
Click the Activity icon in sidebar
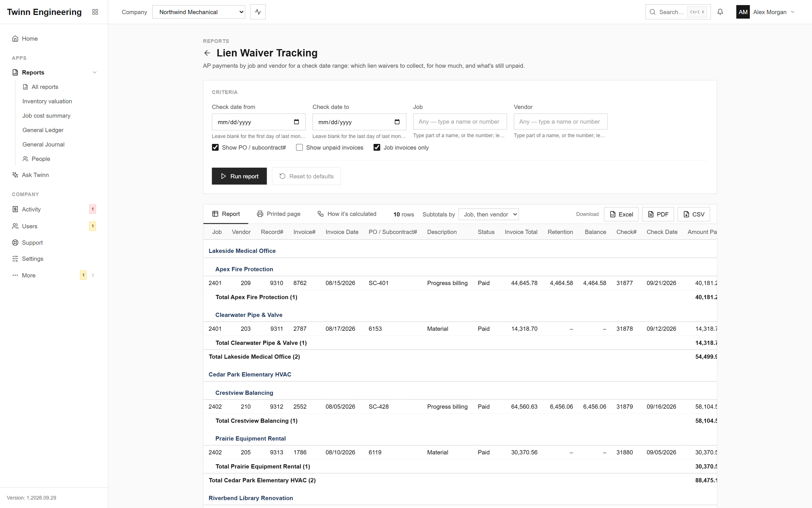coord(15,209)
